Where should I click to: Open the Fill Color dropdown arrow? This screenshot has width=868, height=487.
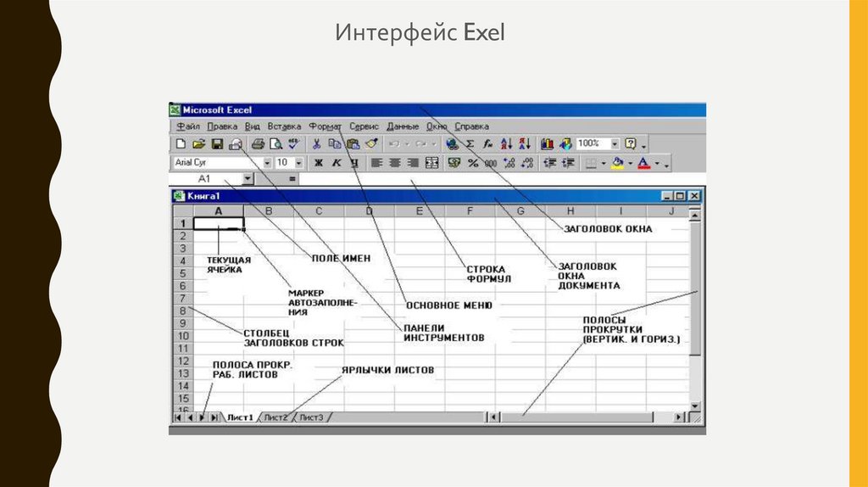631,164
